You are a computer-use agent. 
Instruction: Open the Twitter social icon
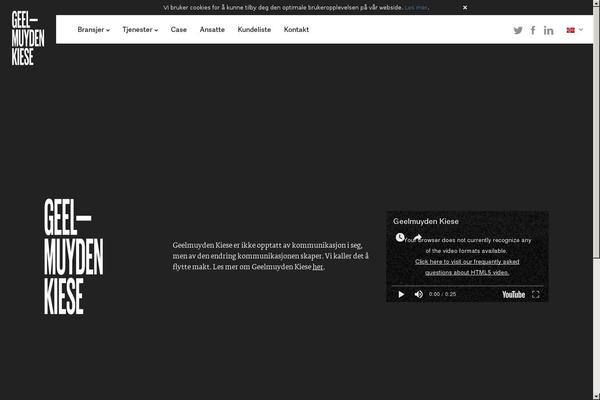(518, 30)
